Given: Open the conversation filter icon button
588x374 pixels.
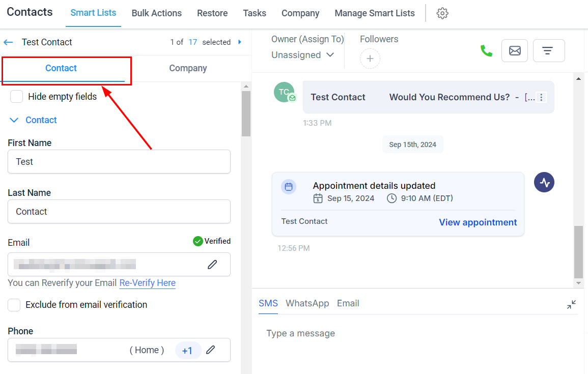Looking at the screenshot, I should [548, 51].
